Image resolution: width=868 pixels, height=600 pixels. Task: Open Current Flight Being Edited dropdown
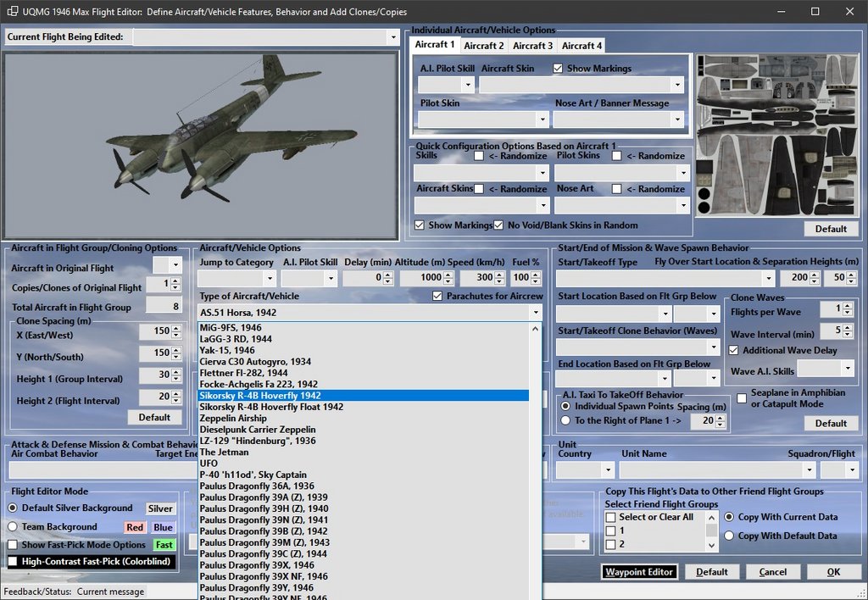pos(393,37)
